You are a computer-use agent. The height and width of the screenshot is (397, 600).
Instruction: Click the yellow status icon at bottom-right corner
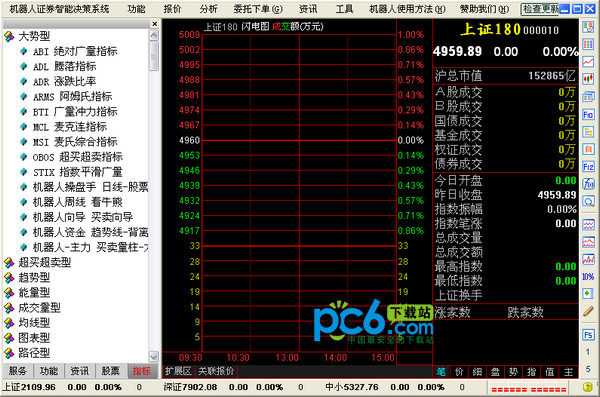588,387
